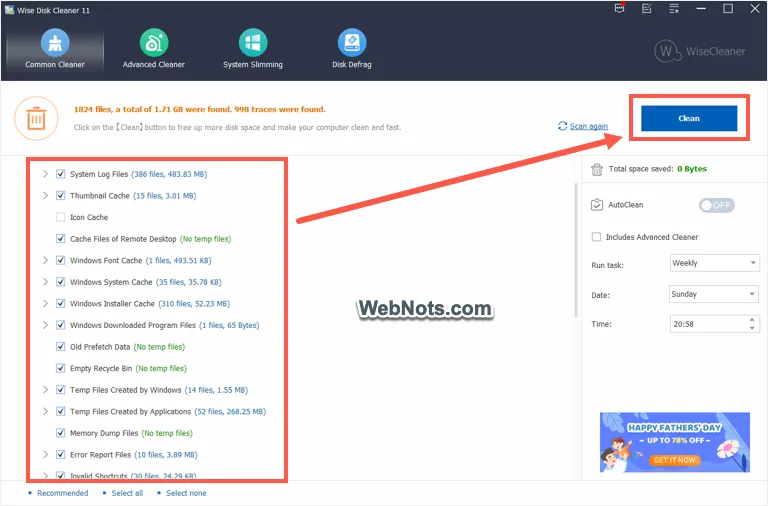Expand Thumbnail Cache entry
This screenshot has height=506, width=768.
tap(45, 195)
